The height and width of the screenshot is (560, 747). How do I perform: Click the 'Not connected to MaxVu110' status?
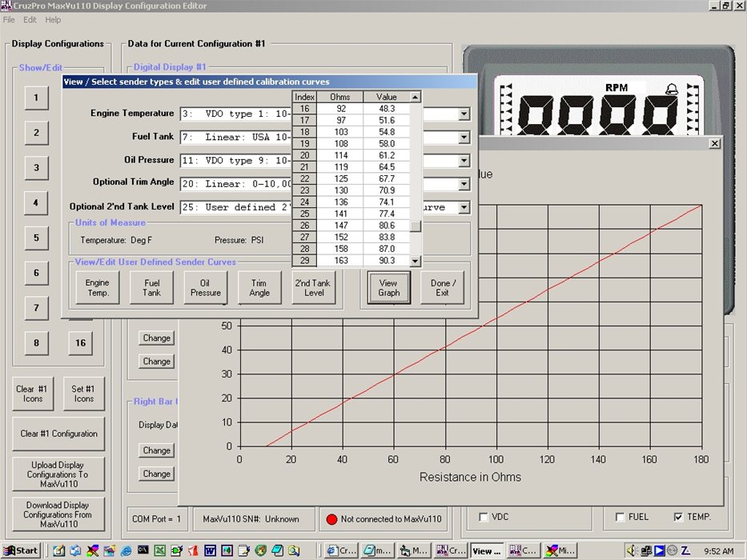tap(384, 519)
